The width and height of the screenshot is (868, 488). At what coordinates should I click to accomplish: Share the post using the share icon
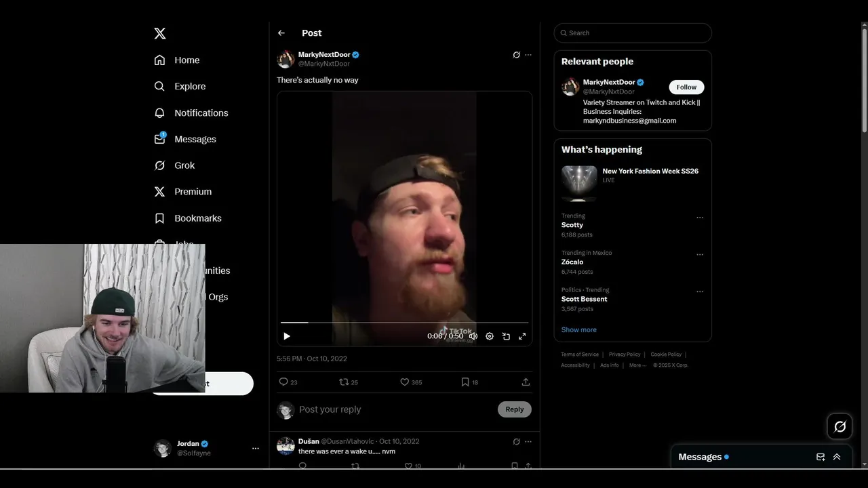tap(526, 382)
